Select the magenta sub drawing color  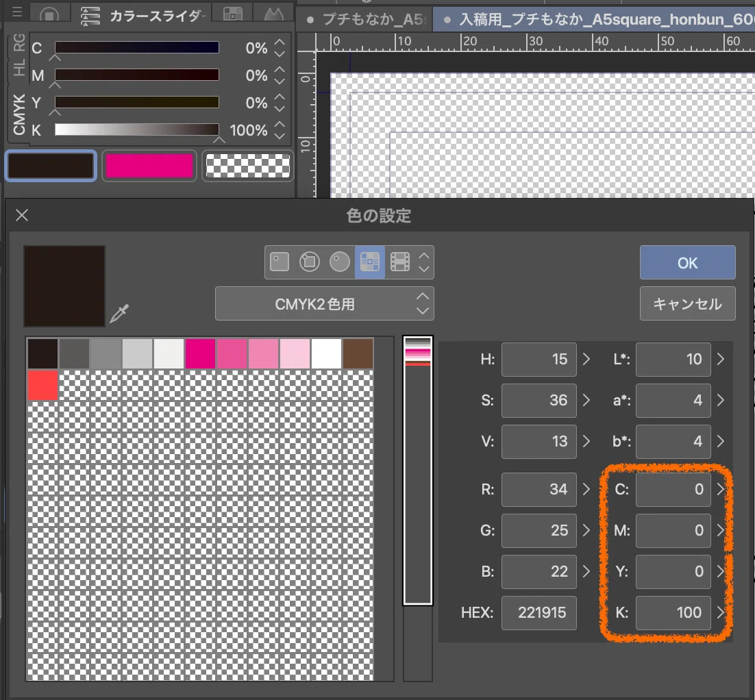[149, 166]
